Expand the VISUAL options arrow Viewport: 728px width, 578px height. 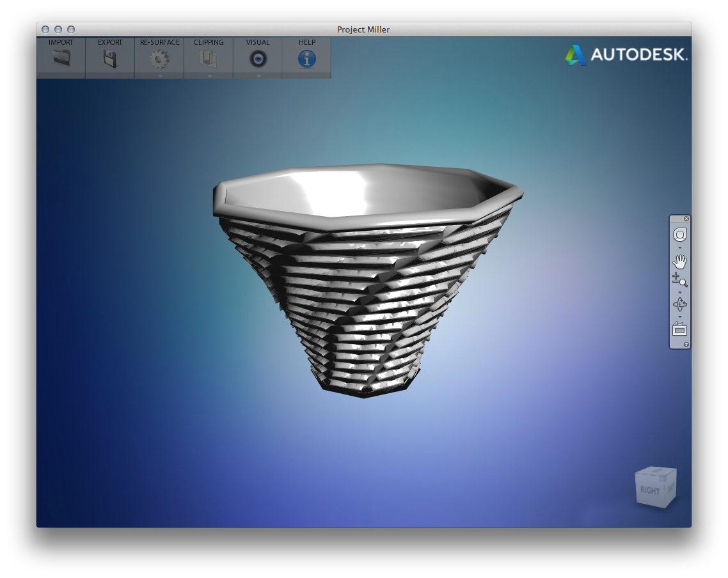point(258,75)
